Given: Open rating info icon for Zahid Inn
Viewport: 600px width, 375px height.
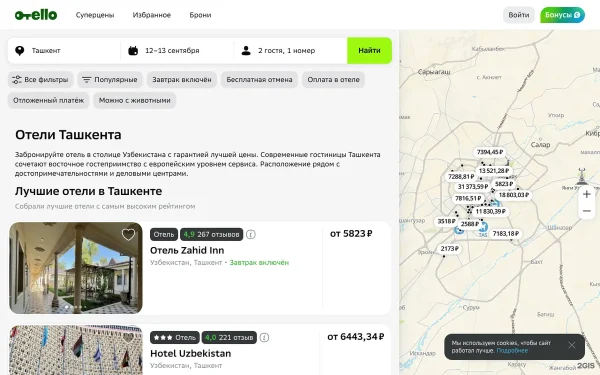Looking at the screenshot, I should (251, 234).
